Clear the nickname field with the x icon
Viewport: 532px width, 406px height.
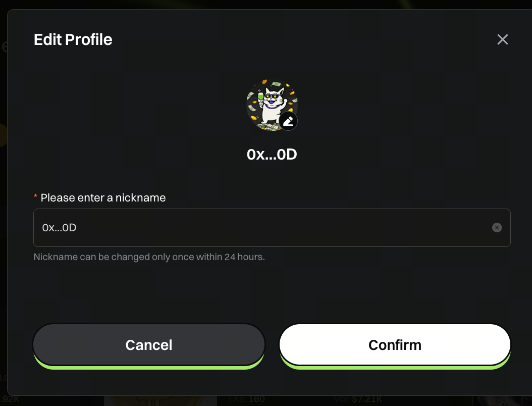497,227
